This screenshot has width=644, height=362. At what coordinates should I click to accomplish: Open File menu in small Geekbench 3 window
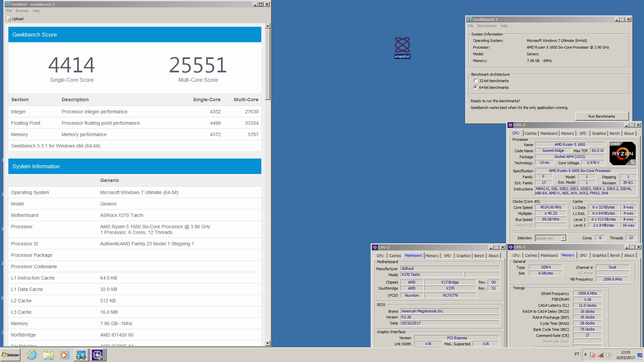coord(471,26)
